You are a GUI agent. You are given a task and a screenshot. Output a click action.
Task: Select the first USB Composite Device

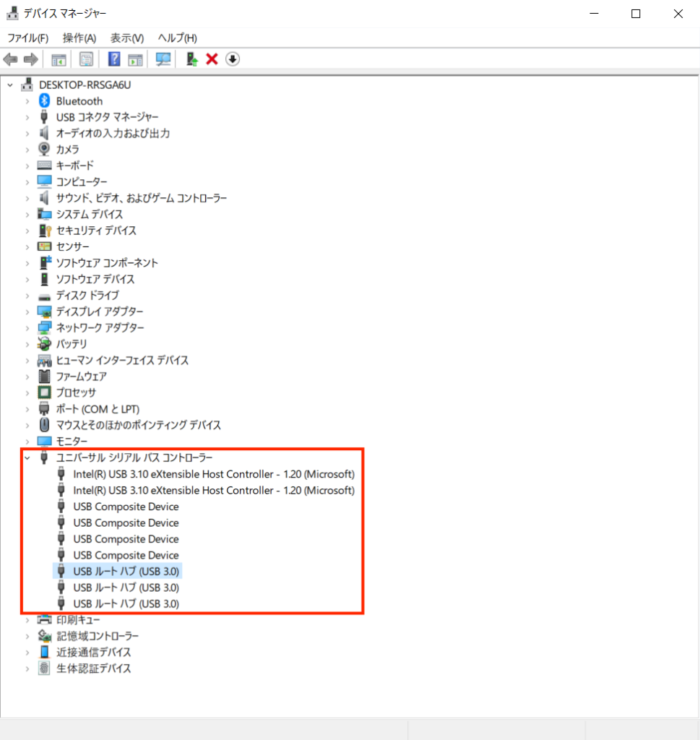126,507
